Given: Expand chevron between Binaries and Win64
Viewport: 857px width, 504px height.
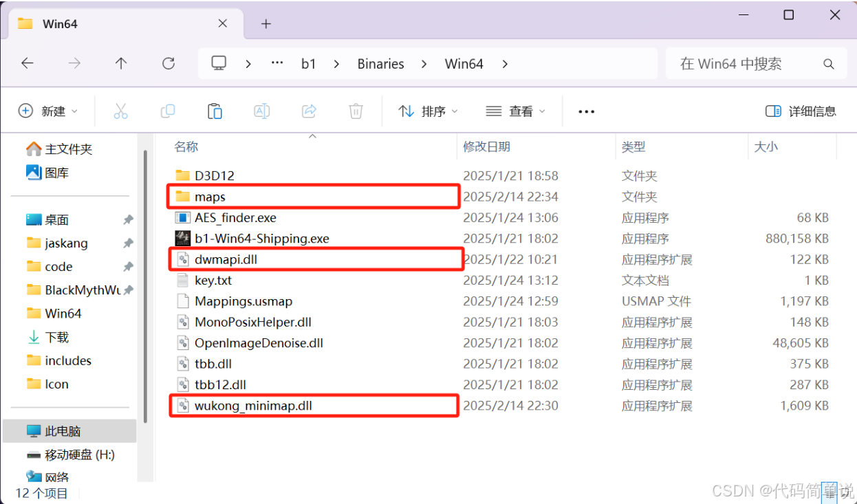Looking at the screenshot, I should [424, 63].
